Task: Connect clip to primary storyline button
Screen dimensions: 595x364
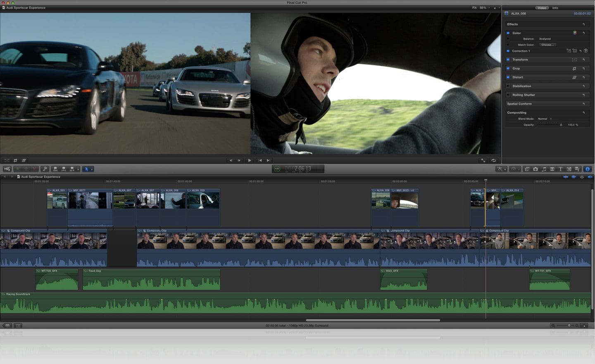Action: (55, 169)
